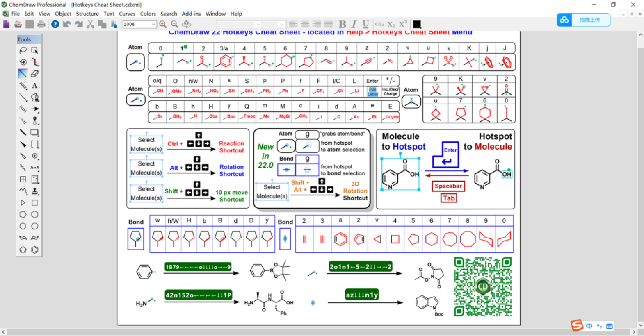Select the Arrow tool

pyautogui.click(x=35, y=109)
